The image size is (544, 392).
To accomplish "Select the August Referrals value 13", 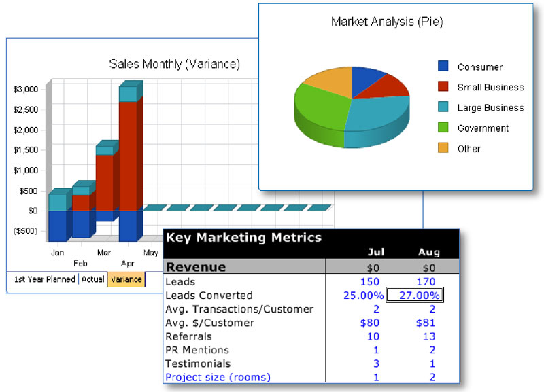I will click(x=429, y=336).
